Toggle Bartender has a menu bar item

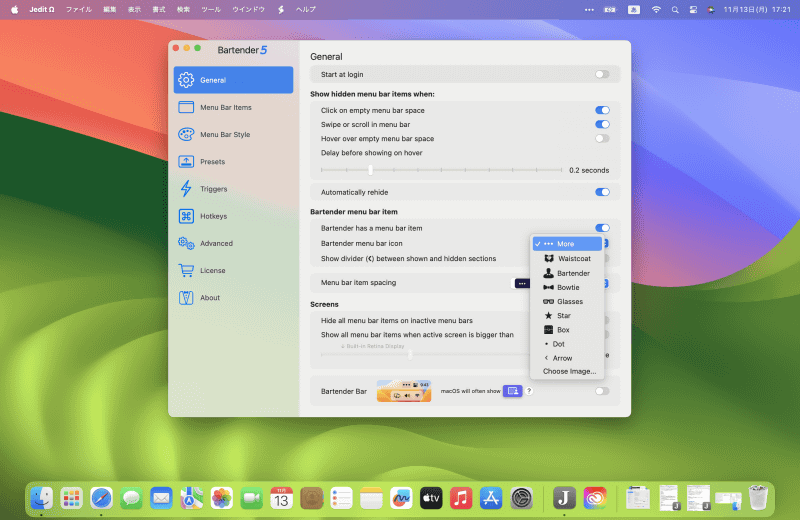click(x=602, y=228)
